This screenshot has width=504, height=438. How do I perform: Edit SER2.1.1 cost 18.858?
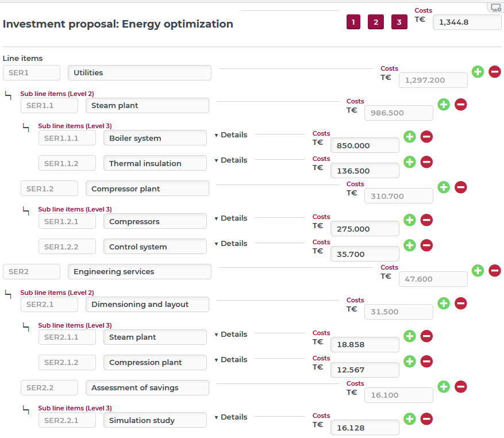coord(365,344)
